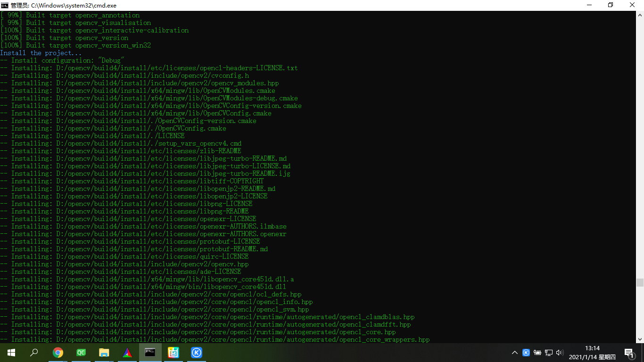This screenshot has width=644, height=362.
Task: Click the console vertical scrollbar thumb
Action: [640, 282]
